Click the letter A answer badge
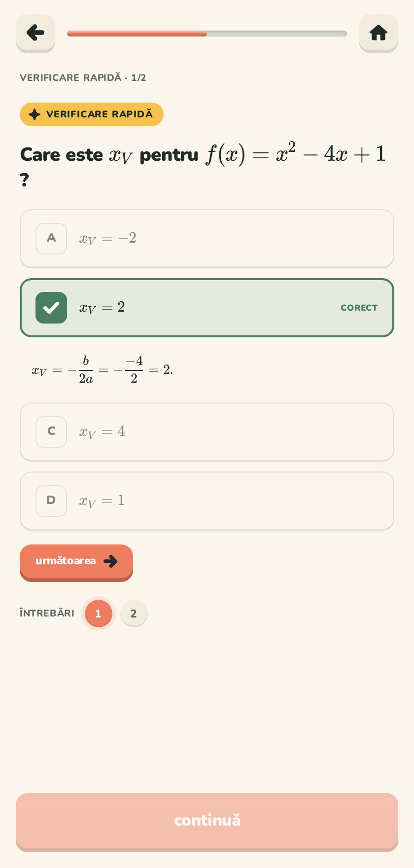Image resolution: width=414 pixels, height=868 pixels. pyautogui.click(x=51, y=239)
